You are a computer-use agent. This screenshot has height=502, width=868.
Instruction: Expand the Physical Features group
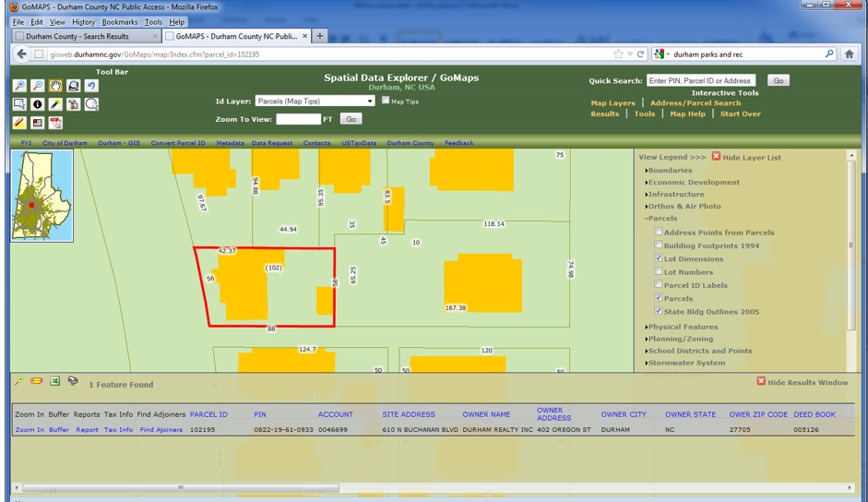coord(682,327)
